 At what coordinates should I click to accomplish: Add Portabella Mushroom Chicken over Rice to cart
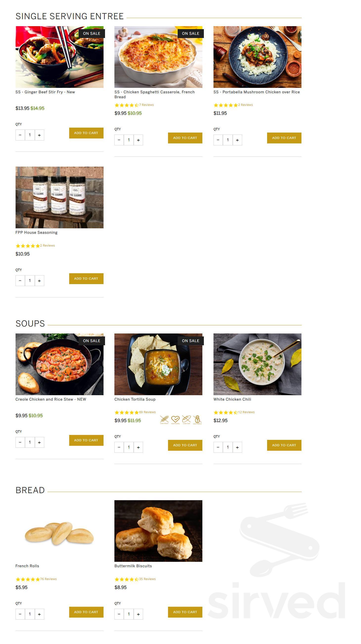click(284, 138)
